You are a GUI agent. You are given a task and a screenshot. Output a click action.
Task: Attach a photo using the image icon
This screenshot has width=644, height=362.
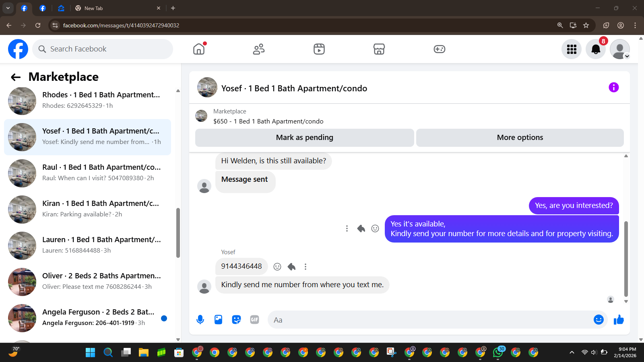(218, 320)
